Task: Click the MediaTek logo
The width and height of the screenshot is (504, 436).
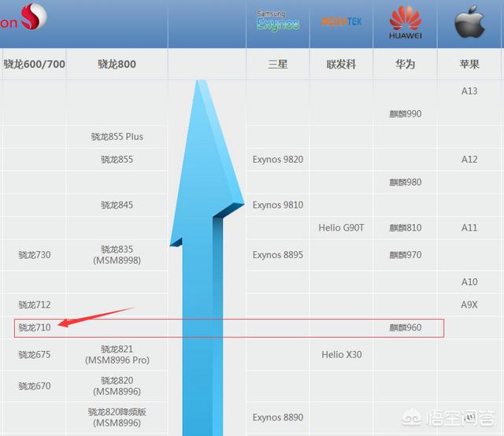Action: click(341, 21)
